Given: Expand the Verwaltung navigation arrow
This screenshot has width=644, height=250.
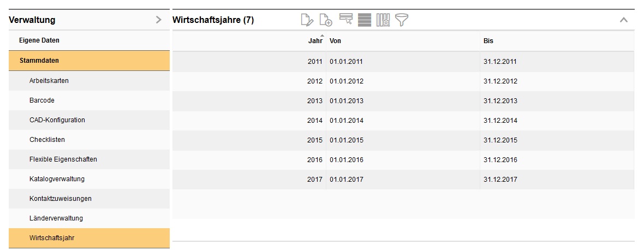Looking at the screenshot, I should [158, 20].
